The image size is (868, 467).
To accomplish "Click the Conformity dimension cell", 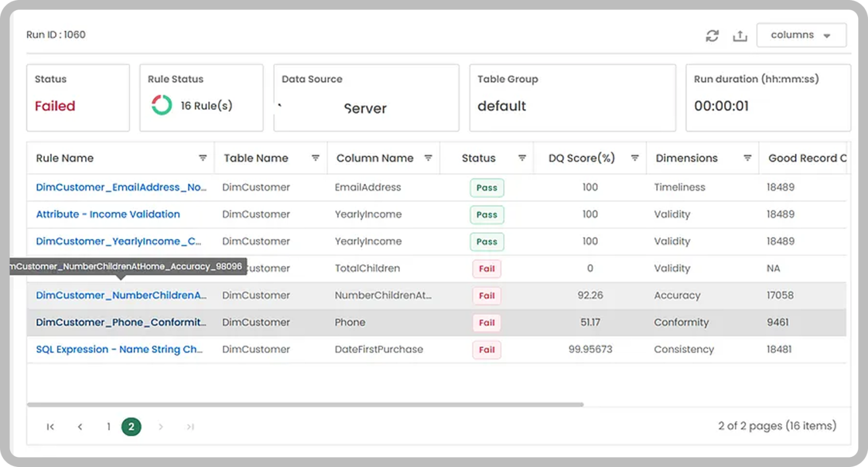I will pyautogui.click(x=681, y=322).
